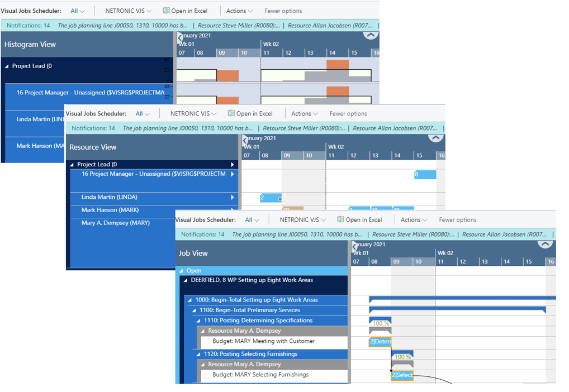
Task: Open the All filter dropdown in Histogram View window
Action: point(77,11)
